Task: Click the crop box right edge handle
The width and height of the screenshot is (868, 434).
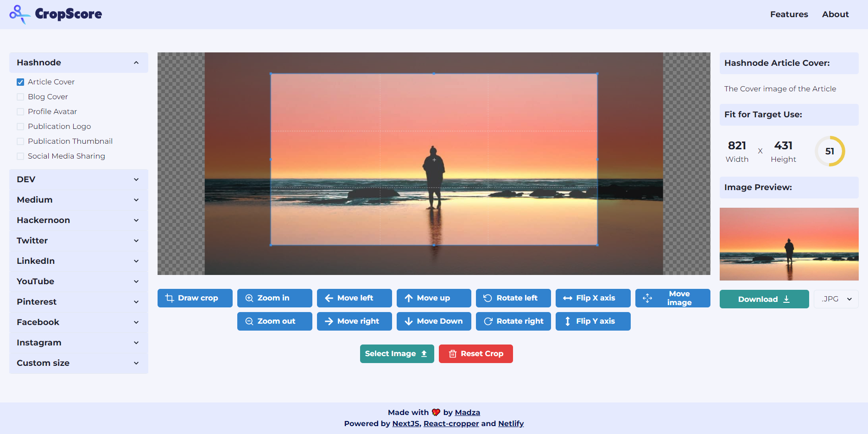Action: click(x=597, y=160)
